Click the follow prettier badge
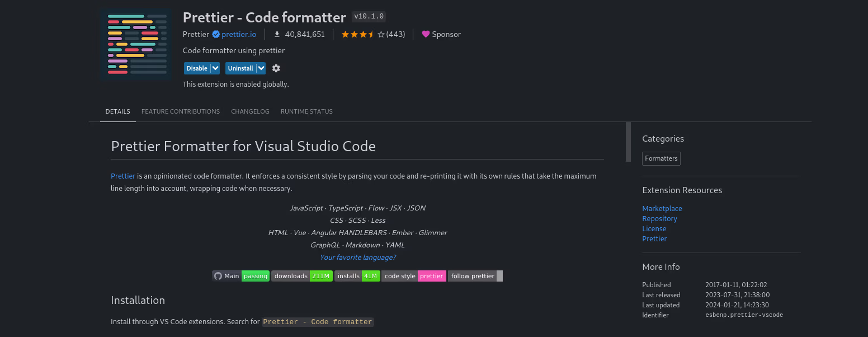The image size is (868, 337). click(475, 276)
